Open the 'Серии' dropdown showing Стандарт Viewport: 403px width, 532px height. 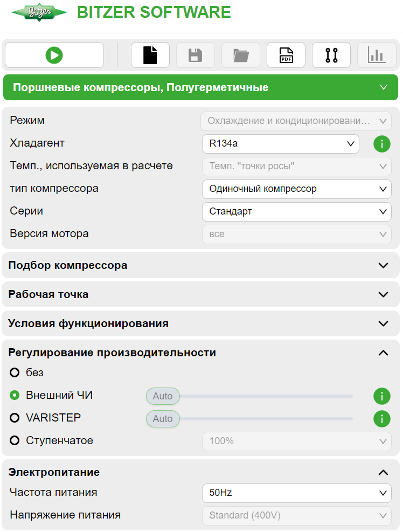[x=296, y=211]
